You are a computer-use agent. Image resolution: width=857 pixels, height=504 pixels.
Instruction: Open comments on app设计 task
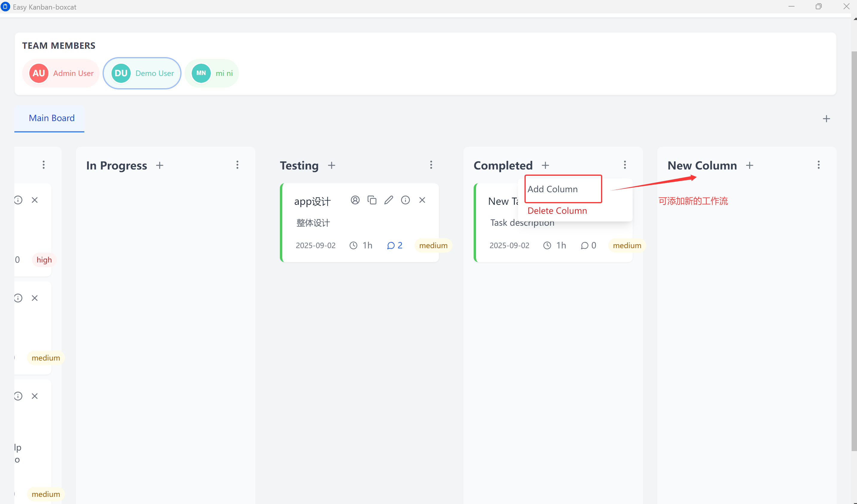click(x=394, y=245)
